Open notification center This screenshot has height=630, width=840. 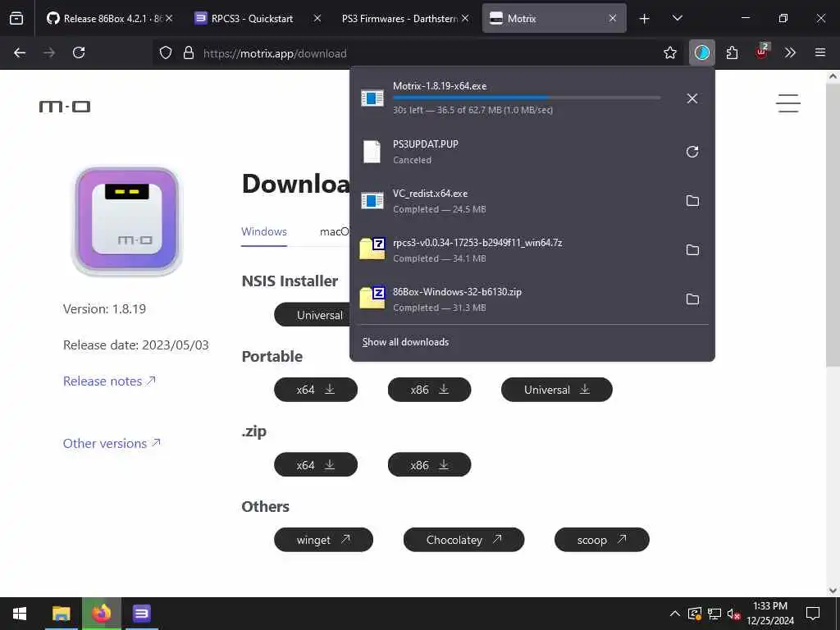pyautogui.click(x=813, y=614)
